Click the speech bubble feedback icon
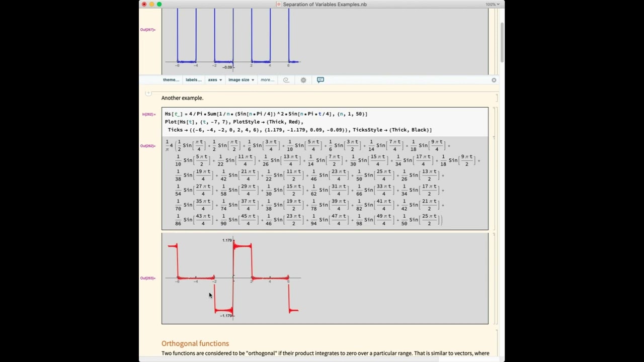This screenshot has height=362, width=644. tap(320, 79)
